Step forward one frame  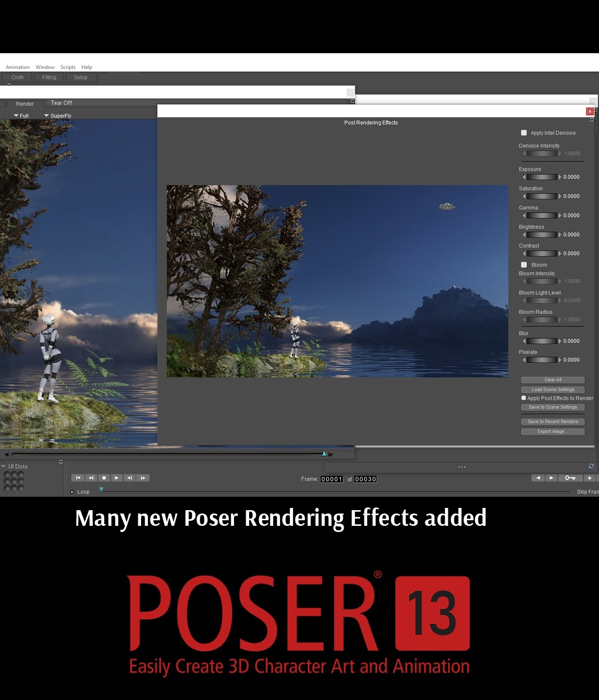point(143,478)
